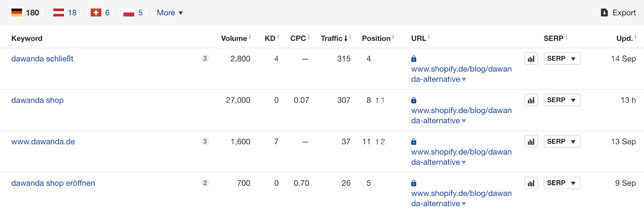This screenshot has height=213, width=644.
Task: Open keyword link www.dawanda.de
Action: coord(43,142)
